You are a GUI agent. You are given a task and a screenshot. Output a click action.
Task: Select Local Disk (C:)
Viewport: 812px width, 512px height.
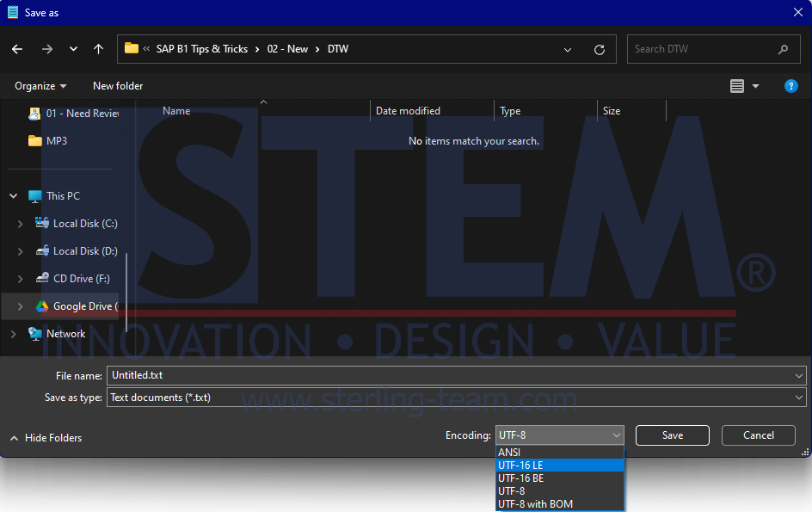pyautogui.click(x=77, y=224)
